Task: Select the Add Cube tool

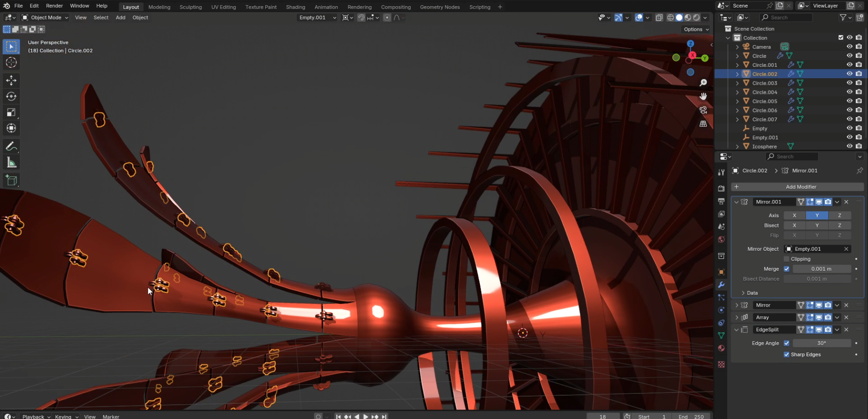Action: (x=11, y=181)
